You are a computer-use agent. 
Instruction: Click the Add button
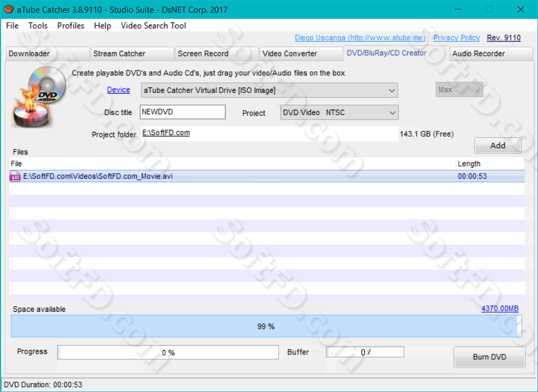coord(498,146)
